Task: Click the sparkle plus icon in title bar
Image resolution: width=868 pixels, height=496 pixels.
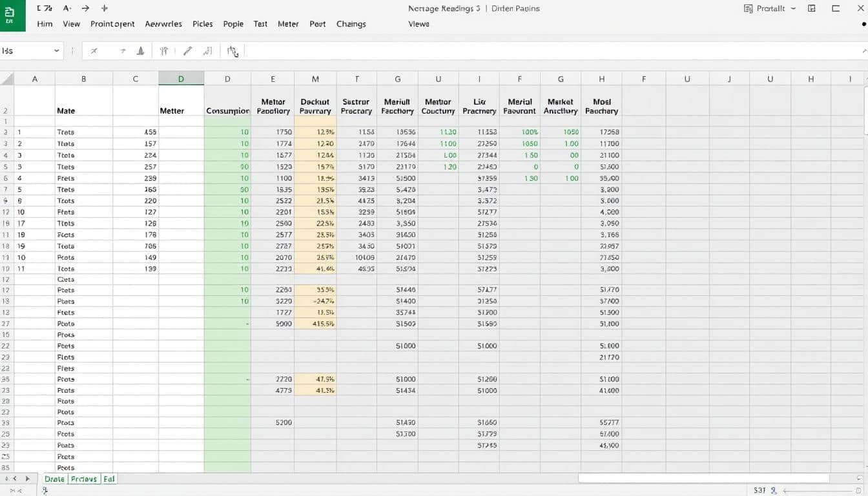Action: point(105,8)
